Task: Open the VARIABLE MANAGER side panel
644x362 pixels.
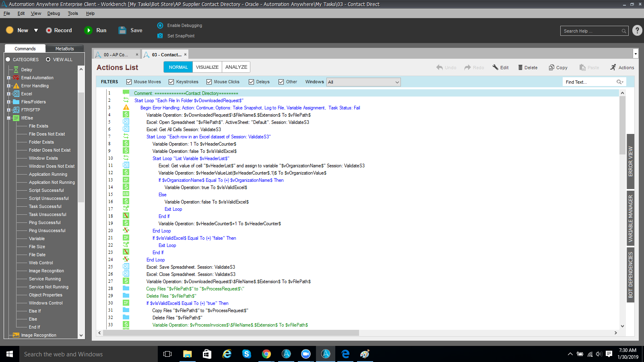Action: tap(631, 218)
